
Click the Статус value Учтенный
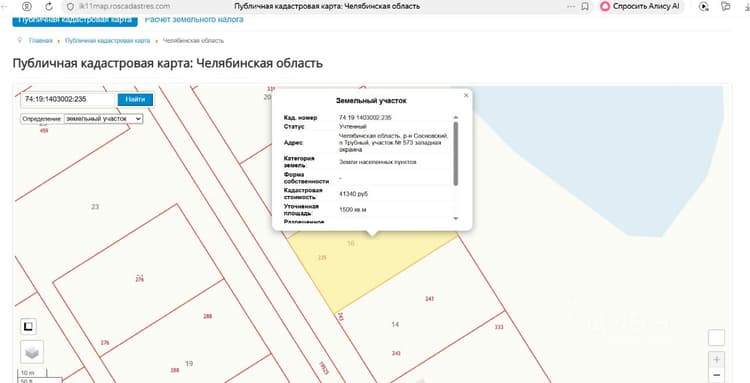pos(353,127)
